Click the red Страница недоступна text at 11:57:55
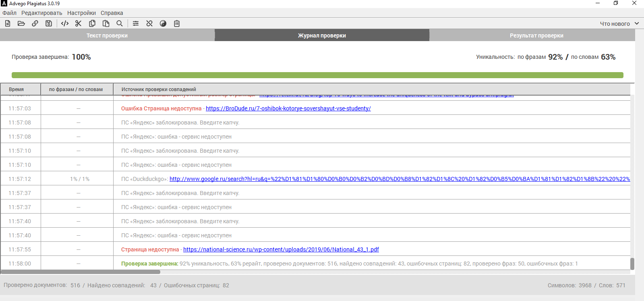644x301 pixels. pyautogui.click(x=150, y=249)
